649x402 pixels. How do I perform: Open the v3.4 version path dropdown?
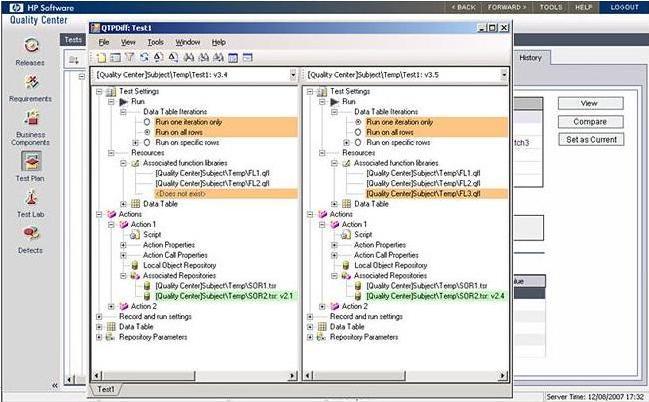tap(293, 75)
